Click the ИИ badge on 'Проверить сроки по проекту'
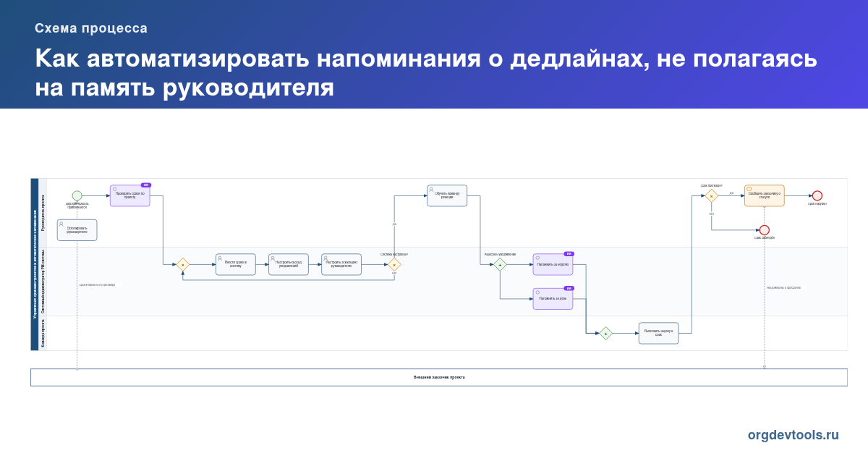 pyautogui.click(x=145, y=185)
